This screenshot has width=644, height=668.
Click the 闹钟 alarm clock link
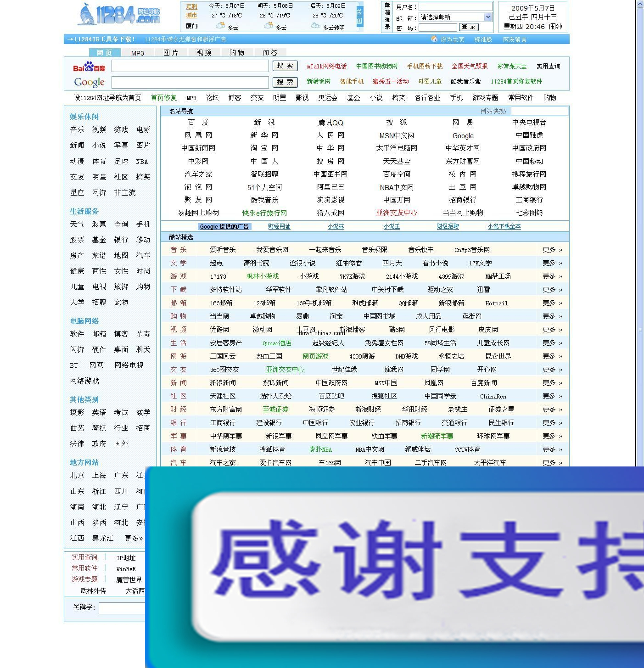pyautogui.click(x=555, y=27)
